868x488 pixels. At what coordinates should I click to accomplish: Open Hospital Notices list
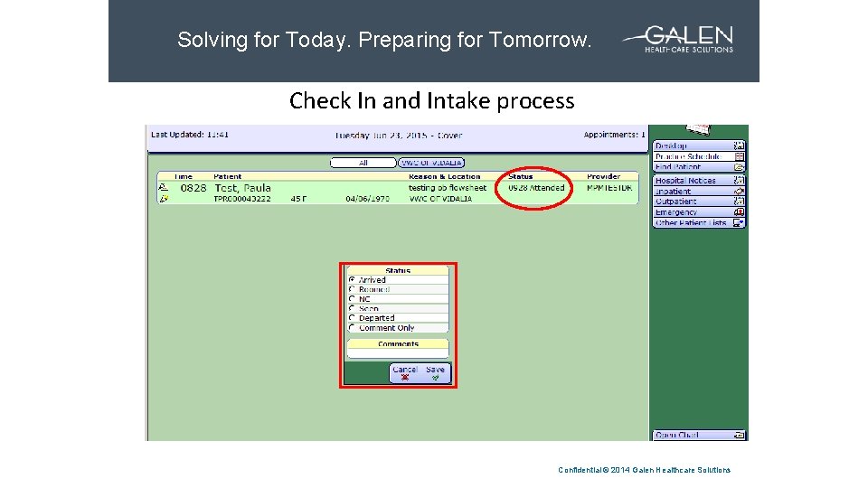click(x=699, y=181)
